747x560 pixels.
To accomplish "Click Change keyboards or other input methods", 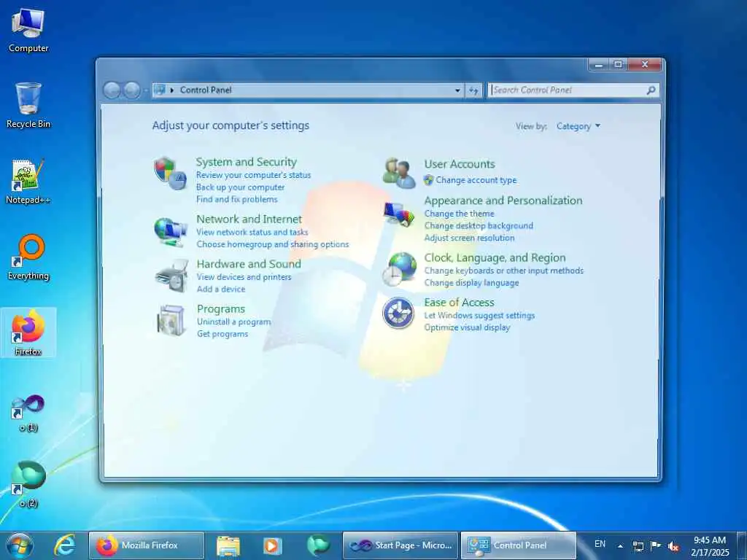I will 503,271.
